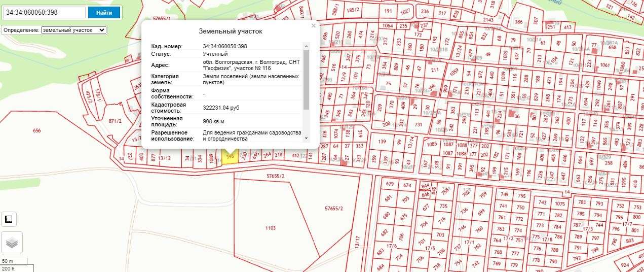Open the map layers switcher
This screenshot has height=272, width=644.
12,243
